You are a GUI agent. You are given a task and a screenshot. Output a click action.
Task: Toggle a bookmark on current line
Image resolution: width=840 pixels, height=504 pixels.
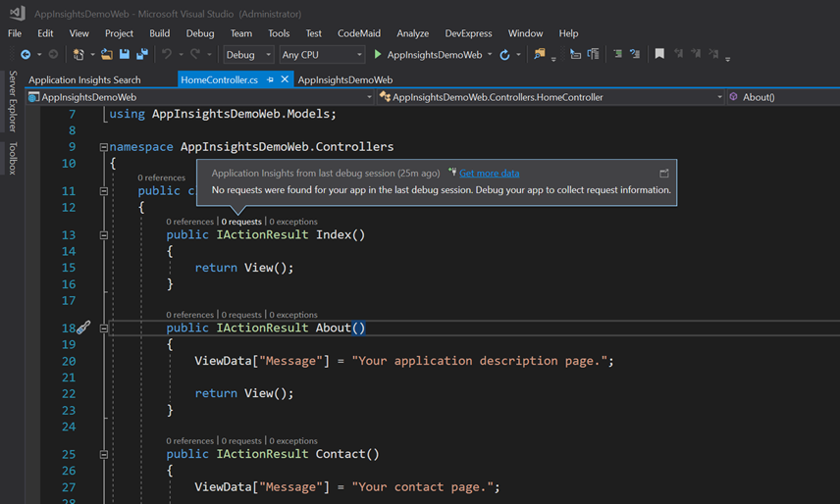point(659,54)
